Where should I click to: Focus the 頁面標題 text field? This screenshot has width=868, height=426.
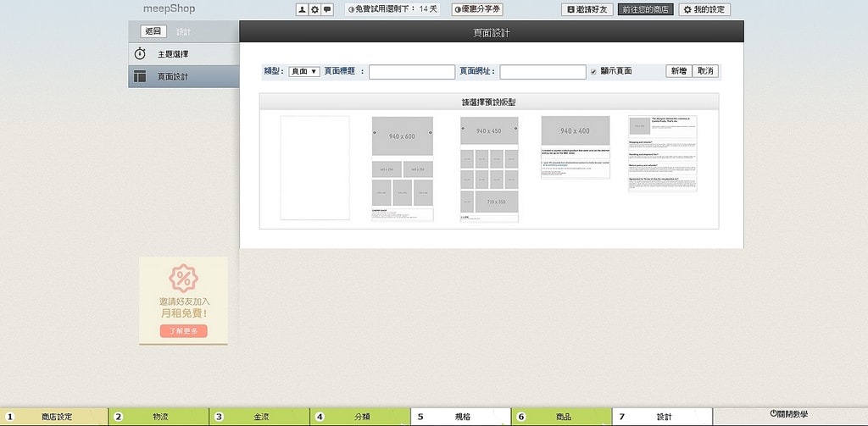pyautogui.click(x=412, y=72)
